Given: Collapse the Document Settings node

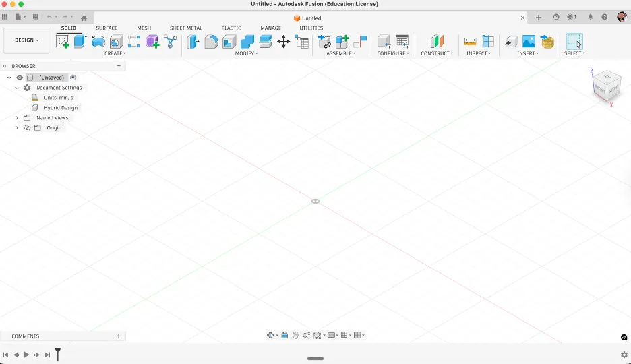Looking at the screenshot, I should [x=16, y=88].
